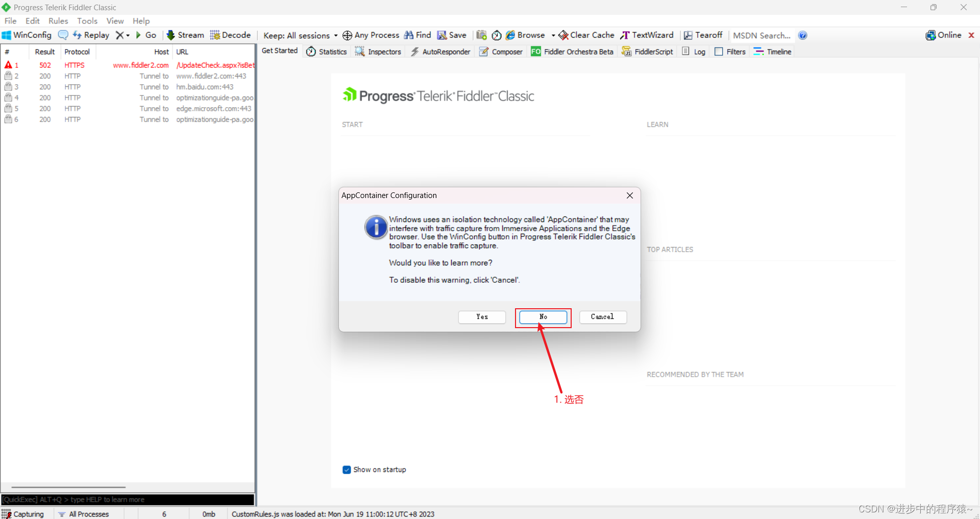The image size is (980, 519).
Task: Select session 1 www.fiddler2.com row
Action: point(128,65)
